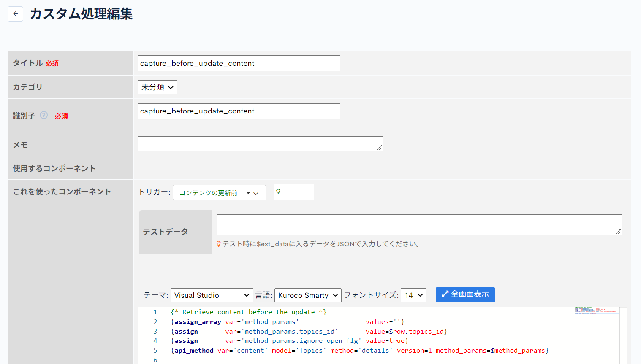
Task: Click the assign_array keyword on line 2
Action: 198,322
